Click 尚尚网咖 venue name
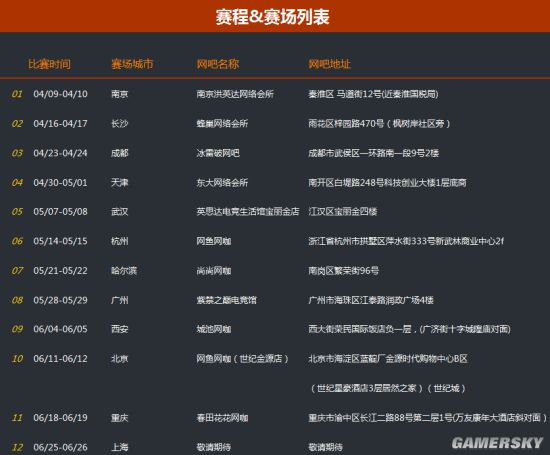 214,270
